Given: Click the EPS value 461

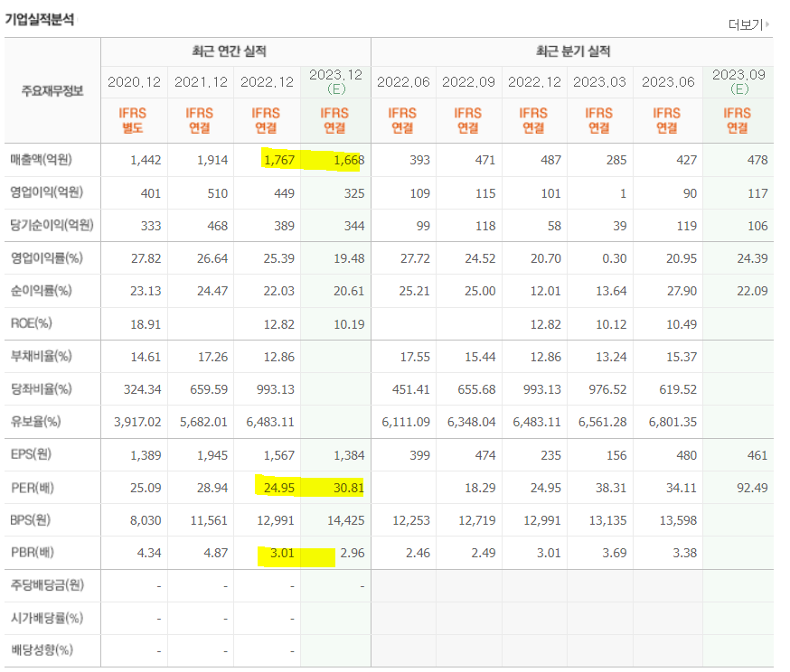Looking at the screenshot, I should point(757,455).
